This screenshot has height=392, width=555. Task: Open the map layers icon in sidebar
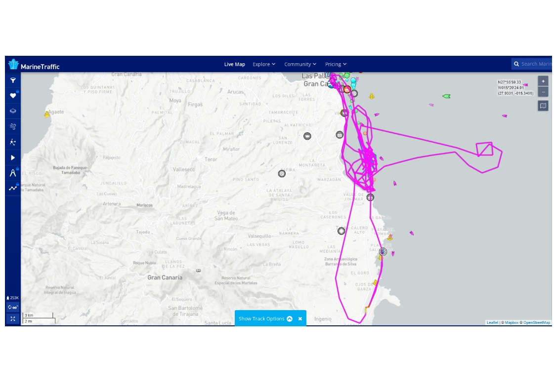[x=13, y=111]
